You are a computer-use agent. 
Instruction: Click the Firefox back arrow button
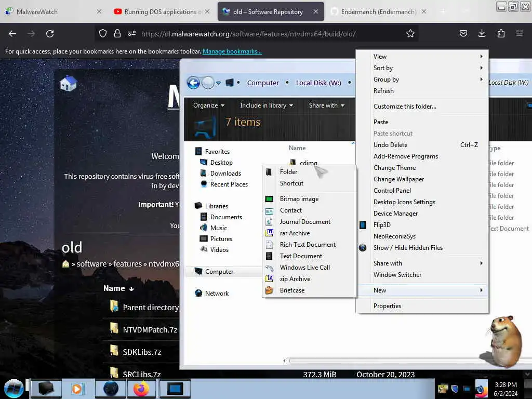click(12, 34)
